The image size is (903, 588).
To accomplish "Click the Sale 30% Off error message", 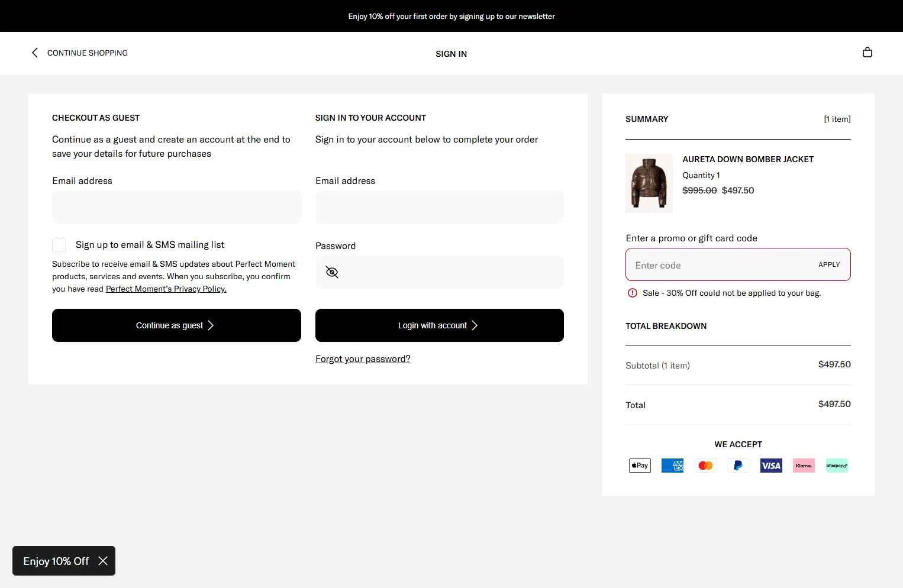I will (x=731, y=293).
